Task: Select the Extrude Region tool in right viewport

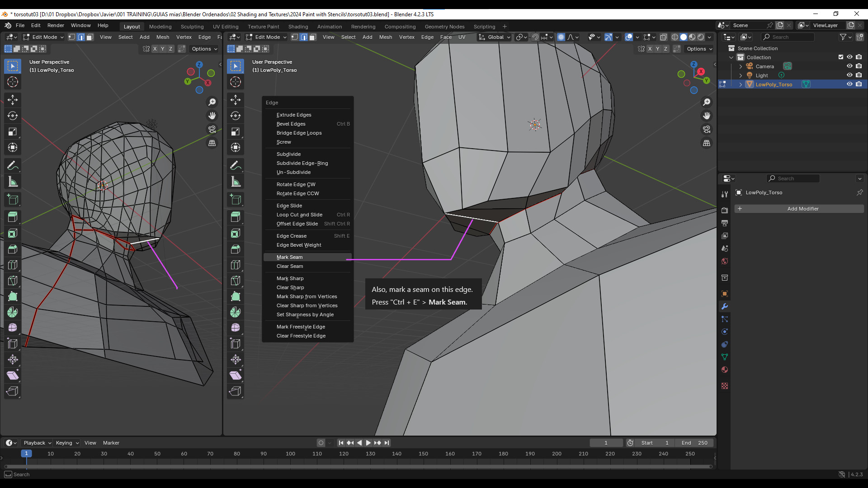Action: (236, 217)
